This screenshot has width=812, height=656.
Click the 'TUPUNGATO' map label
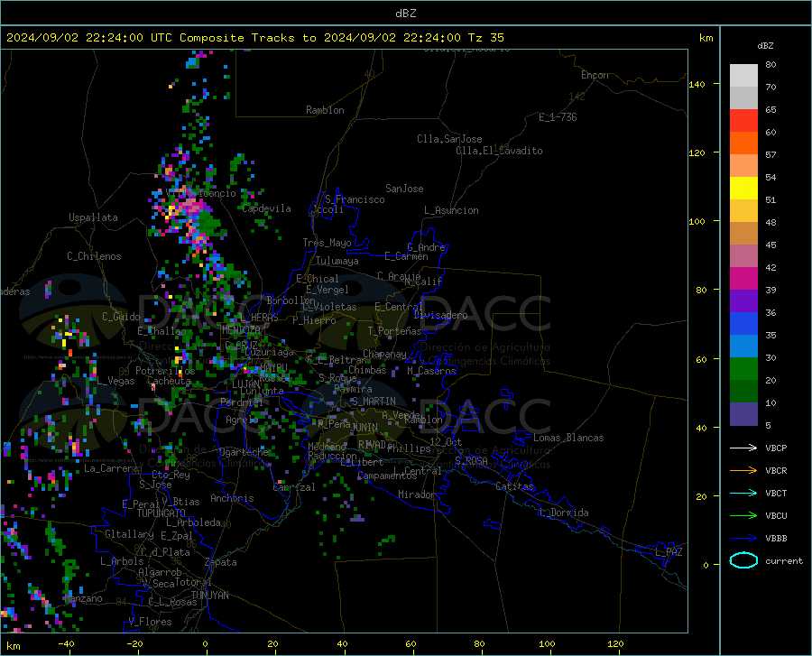pyautogui.click(x=161, y=513)
